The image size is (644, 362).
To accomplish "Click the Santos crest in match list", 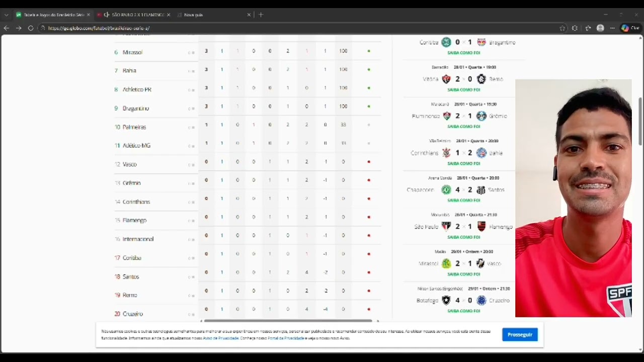I will click(x=481, y=190).
